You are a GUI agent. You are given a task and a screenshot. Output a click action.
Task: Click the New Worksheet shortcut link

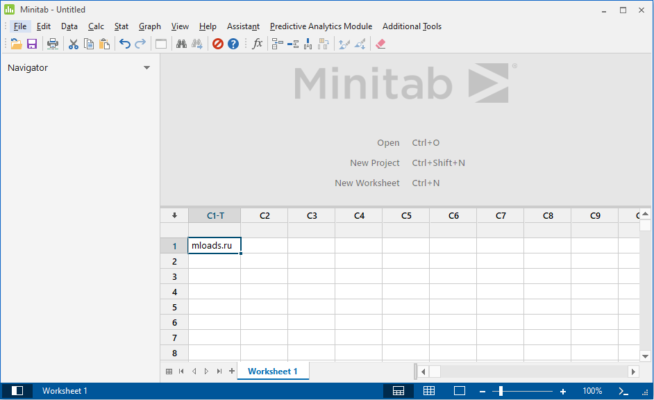(387, 183)
